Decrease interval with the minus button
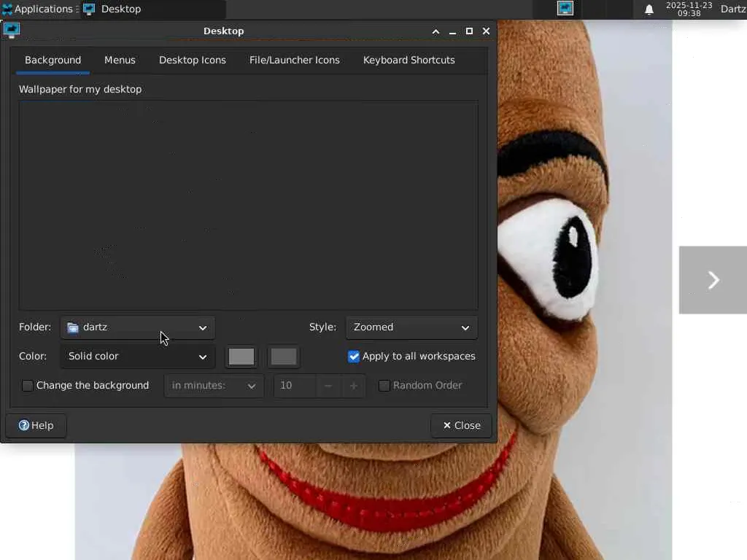Image resolution: width=747 pixels, height=560 pixels. click(328, 386)
